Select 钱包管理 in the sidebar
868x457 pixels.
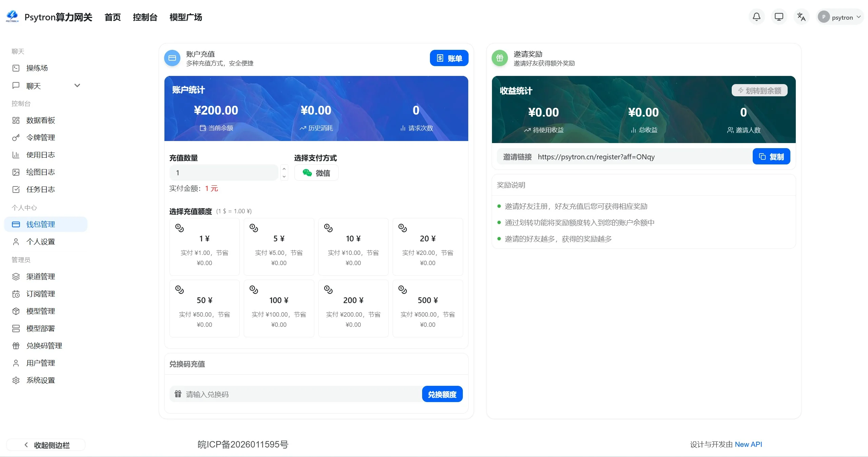pos(46,224)
